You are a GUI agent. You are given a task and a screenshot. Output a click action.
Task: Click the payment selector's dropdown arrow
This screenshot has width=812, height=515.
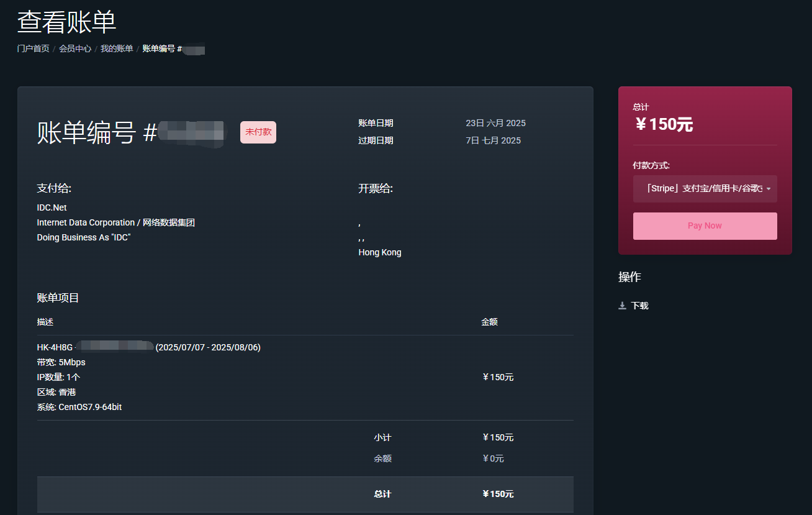(x=769, y=189)
